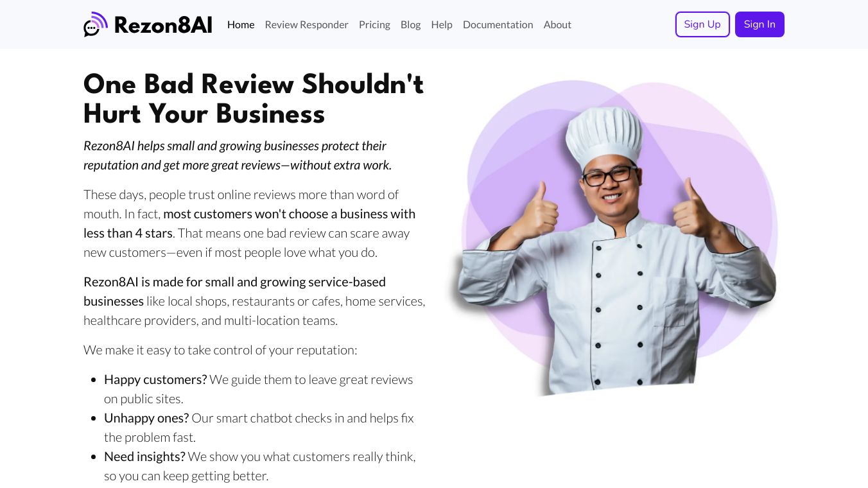
Task: Click the chef thumbs-up hero image
Action: [613, 238]
